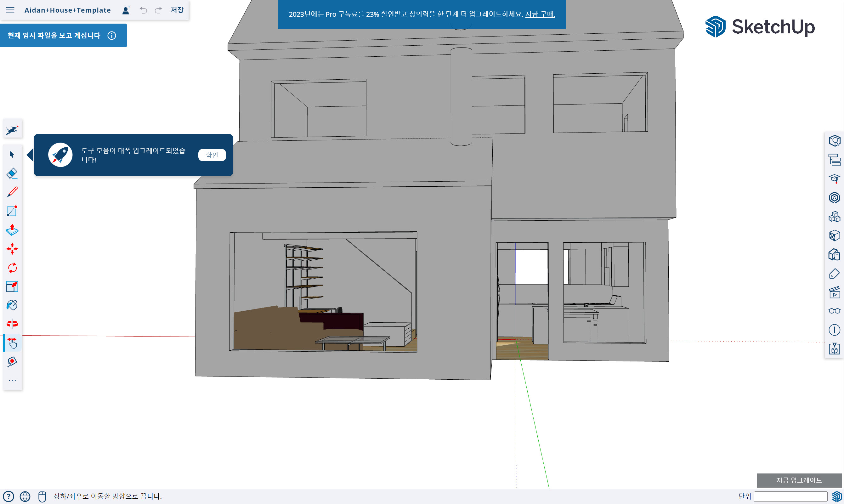
Task: Confirm toolbar upgrade notice with 확인
Action: point(212,155)
